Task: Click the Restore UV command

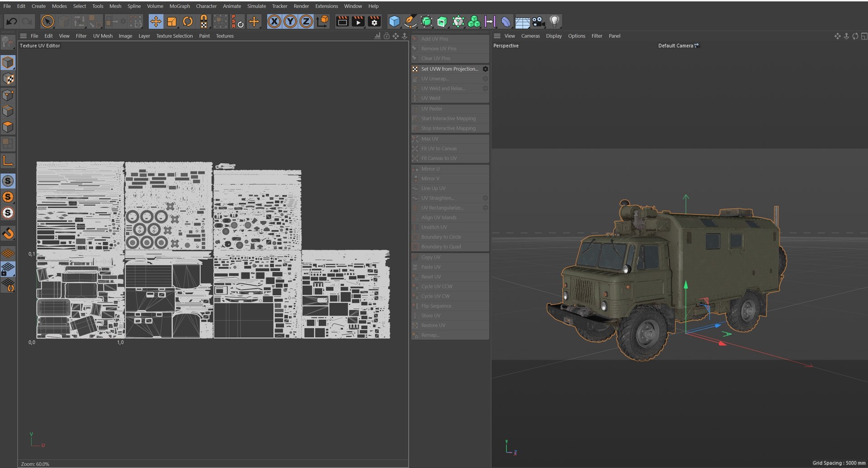Action: [450, 325]
